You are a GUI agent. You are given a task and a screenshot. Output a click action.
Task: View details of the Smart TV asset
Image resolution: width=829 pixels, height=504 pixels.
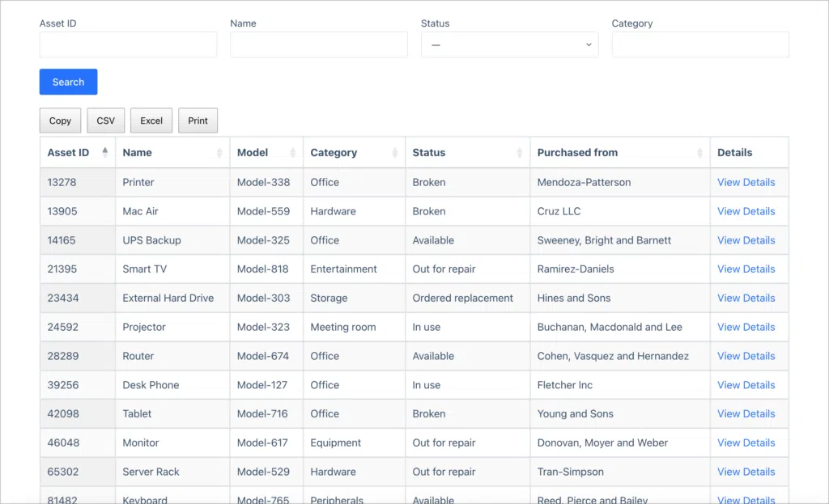[x=746, y=269]
